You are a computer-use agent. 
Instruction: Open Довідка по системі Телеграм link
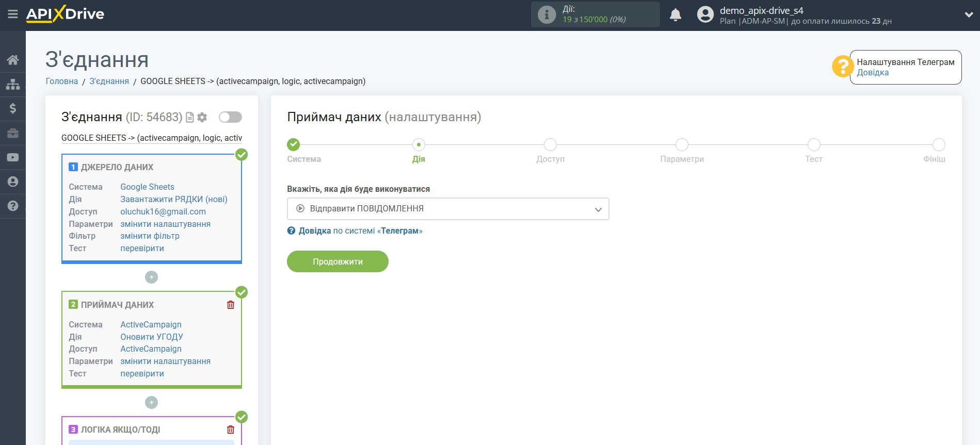[360, 231]
